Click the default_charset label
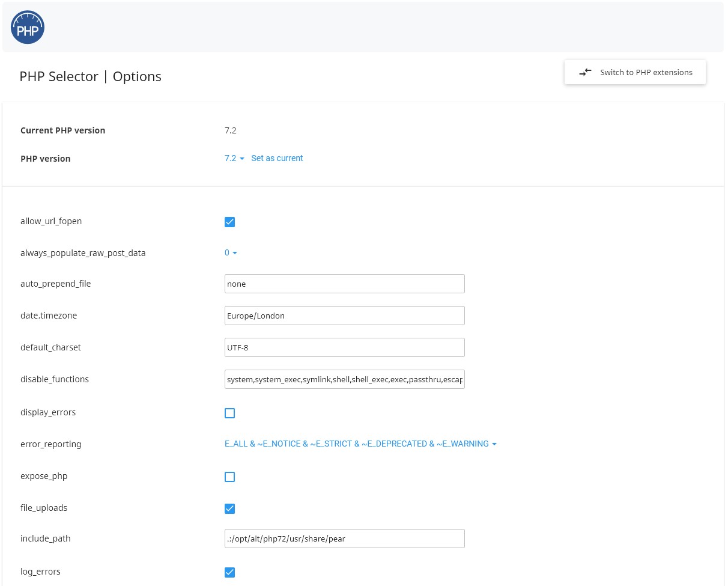728x586 pixels. (x=50, y=347)
